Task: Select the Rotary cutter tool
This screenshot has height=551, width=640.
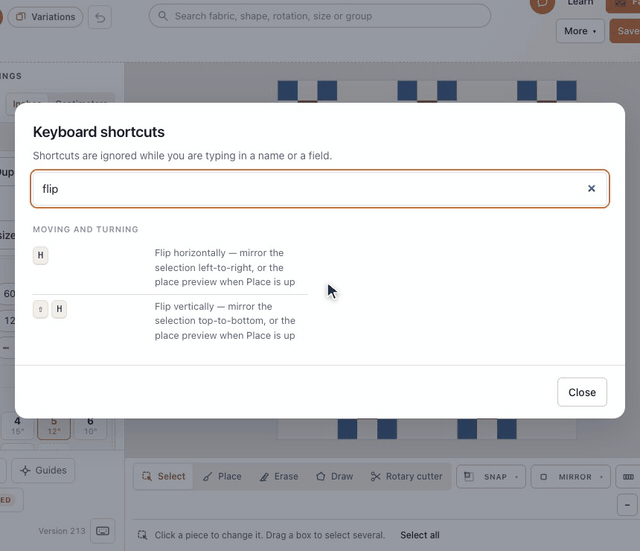Action: click(406, 476)
